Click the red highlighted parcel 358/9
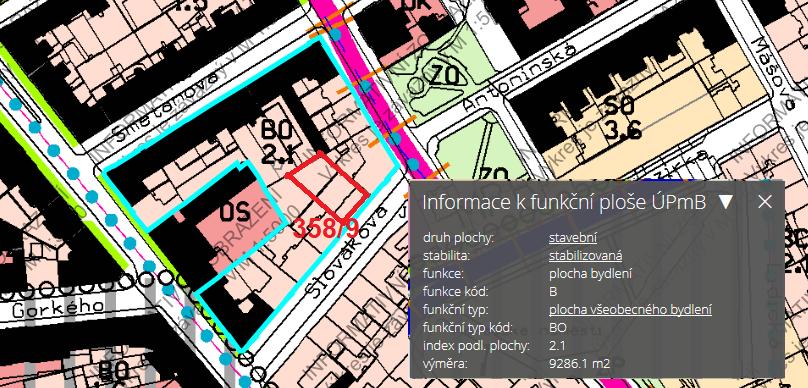Screen dimensions: 808x388 (x=328, y=185)
